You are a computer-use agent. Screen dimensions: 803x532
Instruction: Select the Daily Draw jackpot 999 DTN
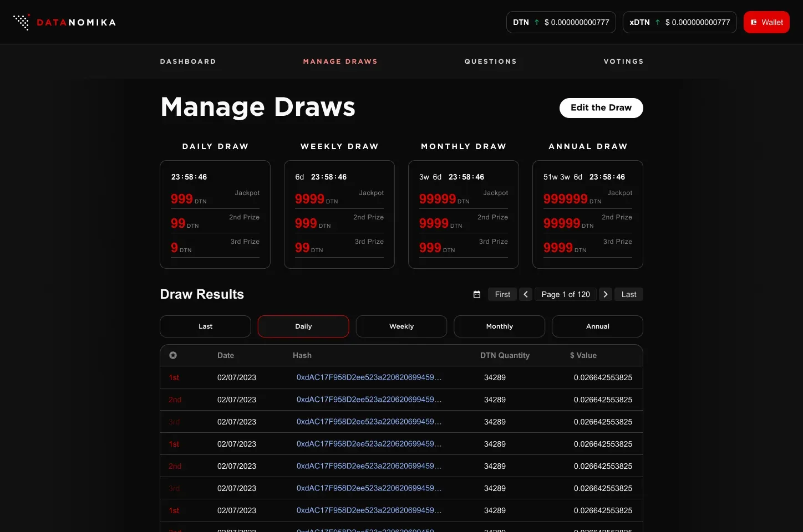[189, 199]
